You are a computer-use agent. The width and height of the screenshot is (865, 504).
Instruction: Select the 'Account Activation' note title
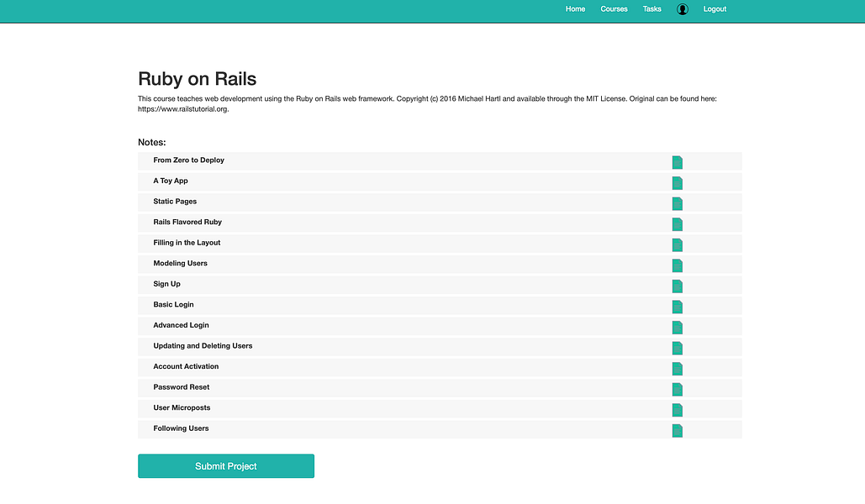tap(186, 366)
